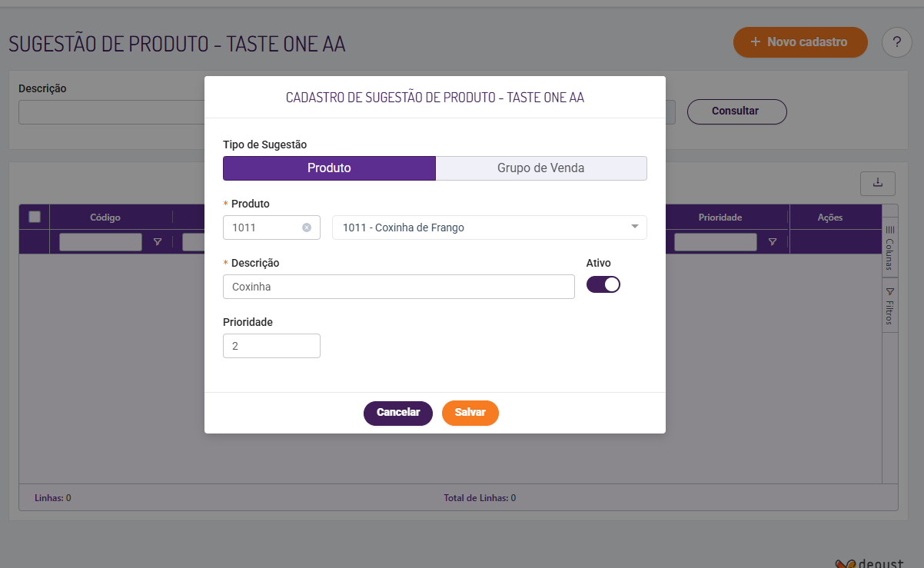Check the select-all rows checkbox
This screenshot has height=568, width=924.
[x=35, y=217]
